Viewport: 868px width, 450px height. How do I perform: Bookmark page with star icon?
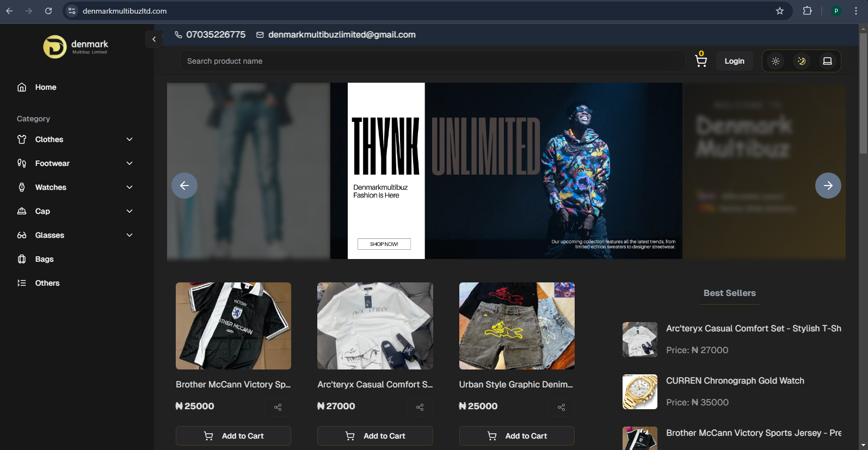780,11
